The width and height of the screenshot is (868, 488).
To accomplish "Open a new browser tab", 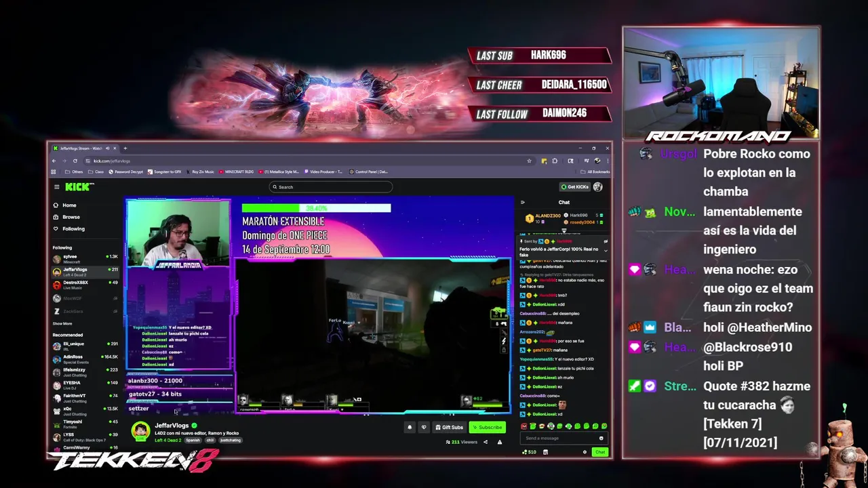I will click(125, 148).
